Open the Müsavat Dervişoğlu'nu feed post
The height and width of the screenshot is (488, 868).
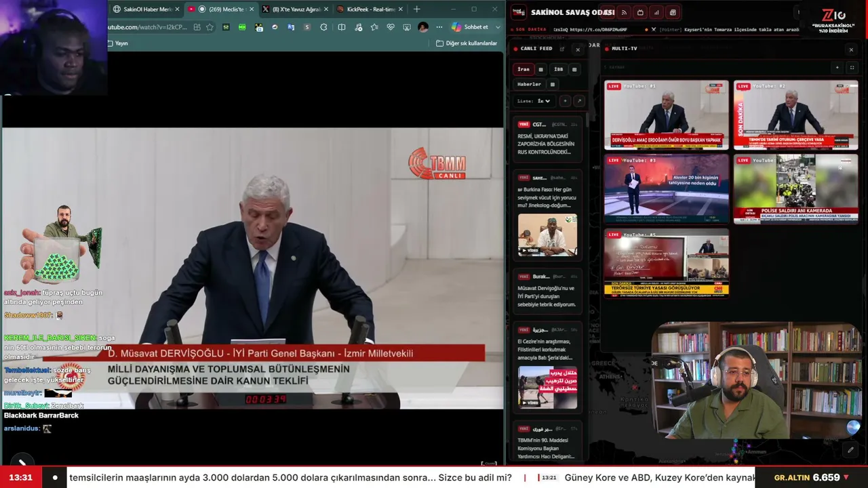click(x=547, y=291)
